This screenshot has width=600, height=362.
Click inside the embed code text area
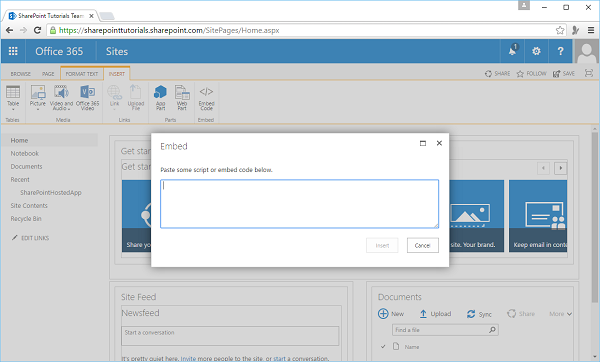click(299, 204)
